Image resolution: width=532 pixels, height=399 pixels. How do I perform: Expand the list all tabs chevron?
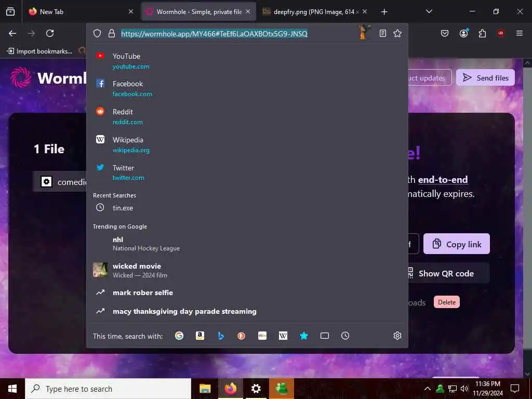pos(429,11)
